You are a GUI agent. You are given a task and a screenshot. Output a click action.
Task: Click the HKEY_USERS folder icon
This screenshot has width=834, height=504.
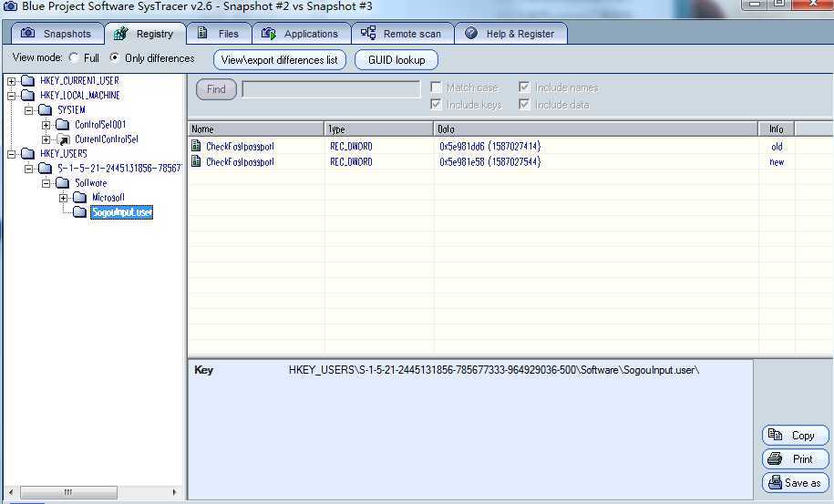(27, 154)
